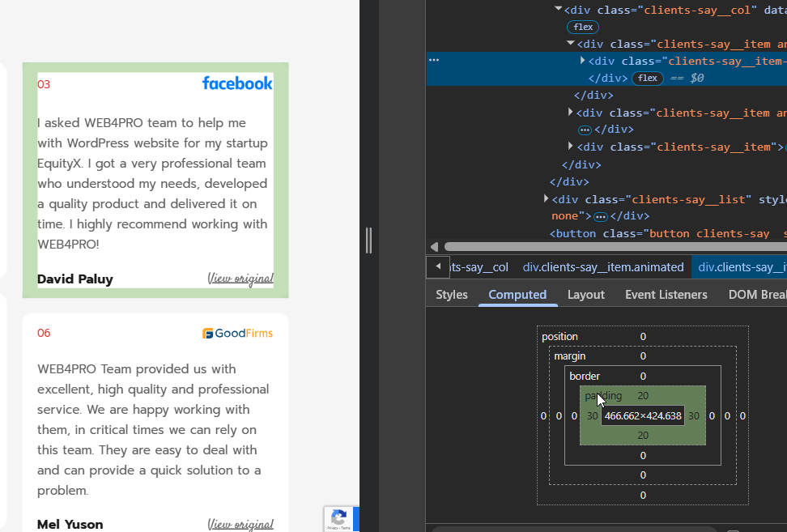Click the ellipsis badge in the clients-say__list row
This screenshot has width=787, height=532.
pyautogui.click(x=600, y=216)
